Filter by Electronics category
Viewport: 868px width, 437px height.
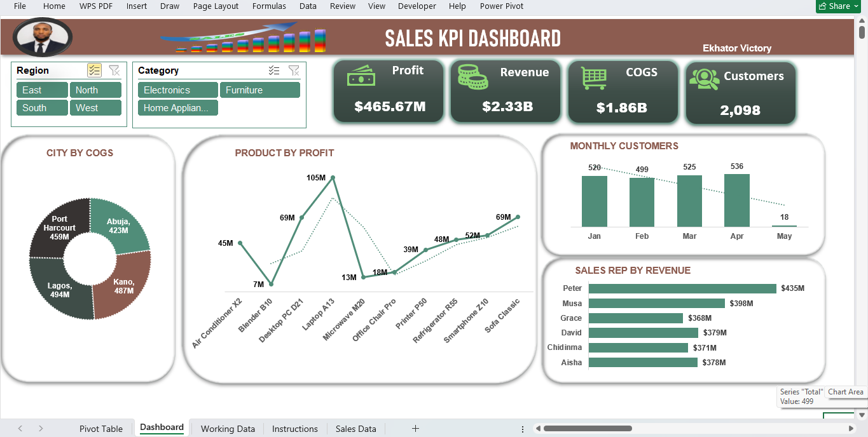click(x=178, y=90)
